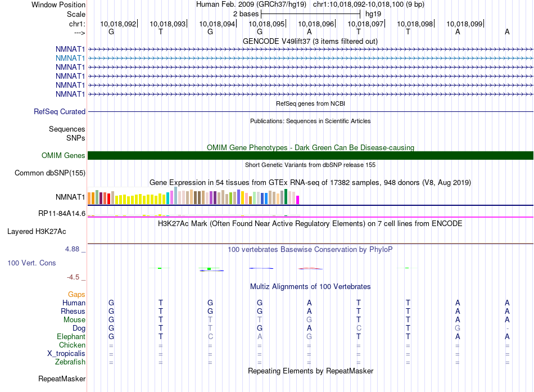
Task: Click the Gaps row label in Multiz track
Action: point(76,295)
